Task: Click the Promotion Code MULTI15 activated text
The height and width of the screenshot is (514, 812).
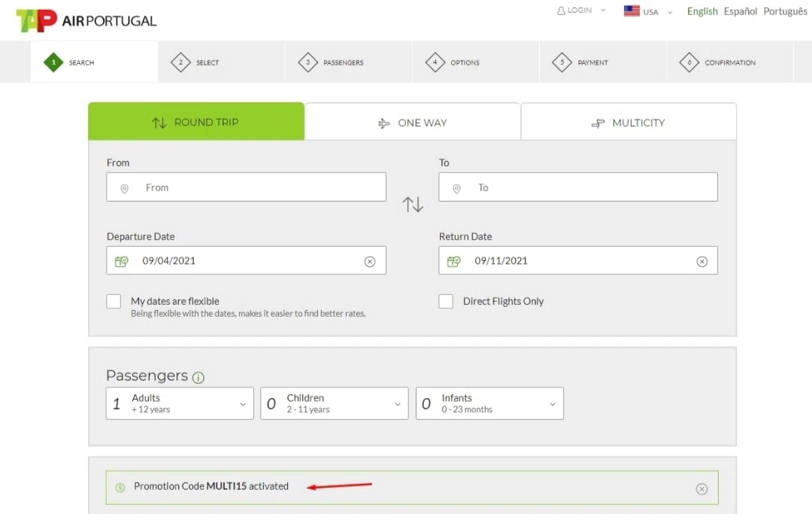Action: [211, 486]
